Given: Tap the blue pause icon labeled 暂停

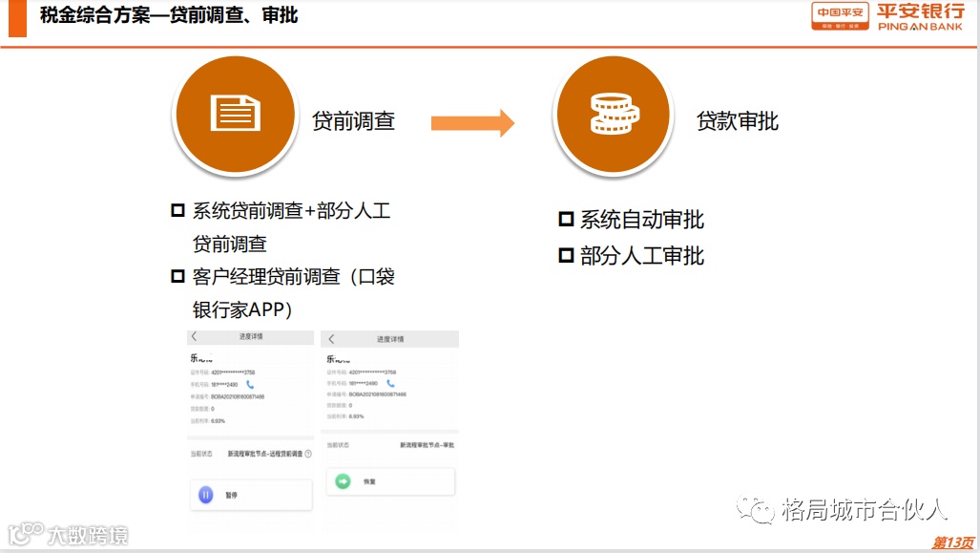Looking at the screenshot, I should click(205, 495).
